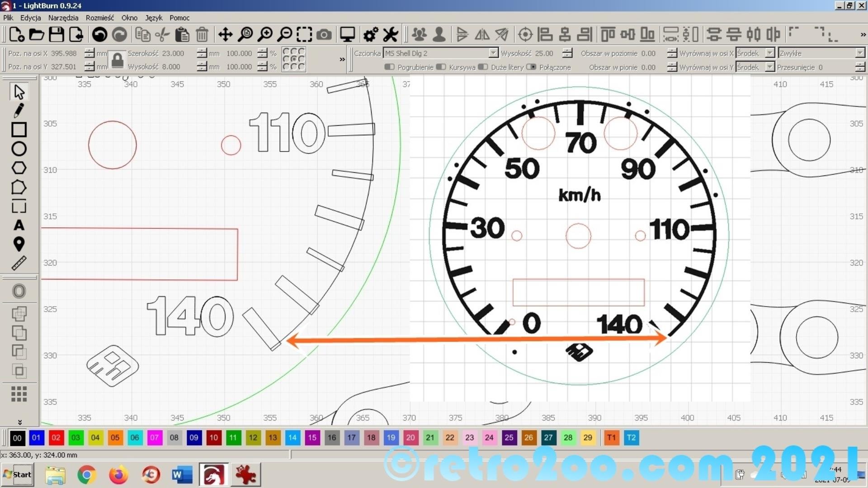Expand the Wyrównaj w osi X dropdown
The height and width of the screenshot is (488, 868).
tap(769, 53)
